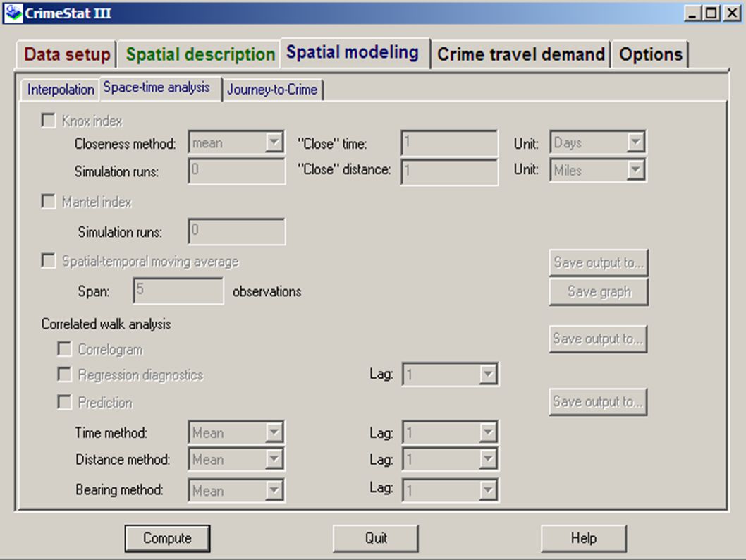Maximize the CrimeStat III window
Viewport: 746px width, 560px height.
(x=711, y=13)
